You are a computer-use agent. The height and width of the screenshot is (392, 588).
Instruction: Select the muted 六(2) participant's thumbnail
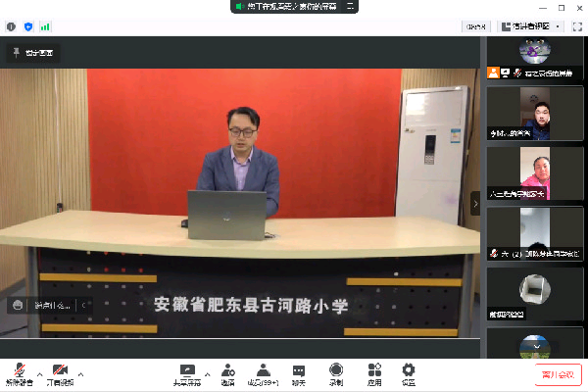(x=535, y=233)
